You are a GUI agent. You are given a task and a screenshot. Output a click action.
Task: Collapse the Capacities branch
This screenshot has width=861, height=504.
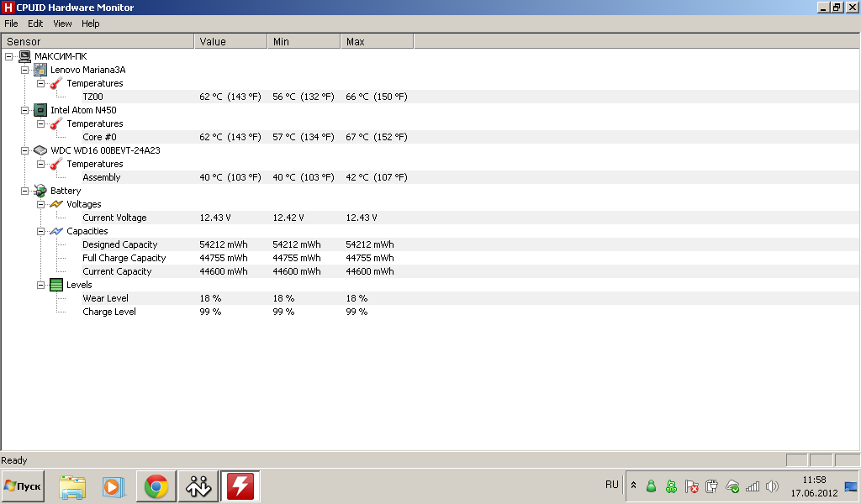[40, 231]
